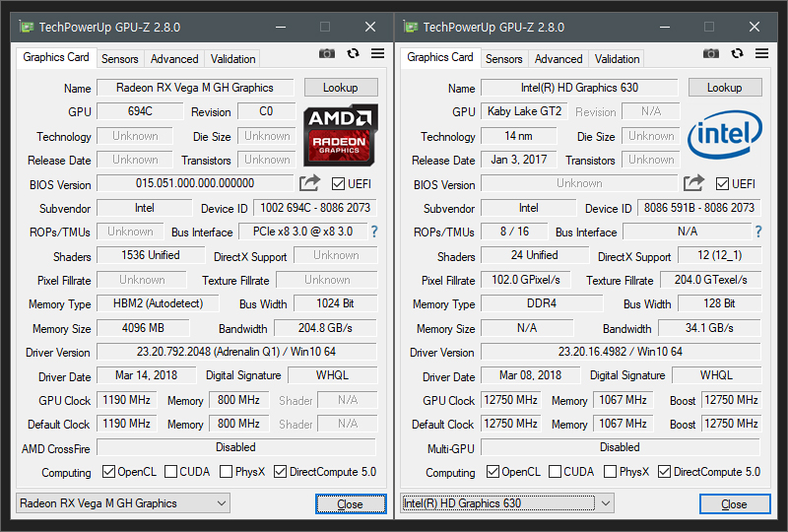Click Radeon Driver Date 'Mar 14, 2018' value
The image size is (788, 532).
[x=146, y=375]
